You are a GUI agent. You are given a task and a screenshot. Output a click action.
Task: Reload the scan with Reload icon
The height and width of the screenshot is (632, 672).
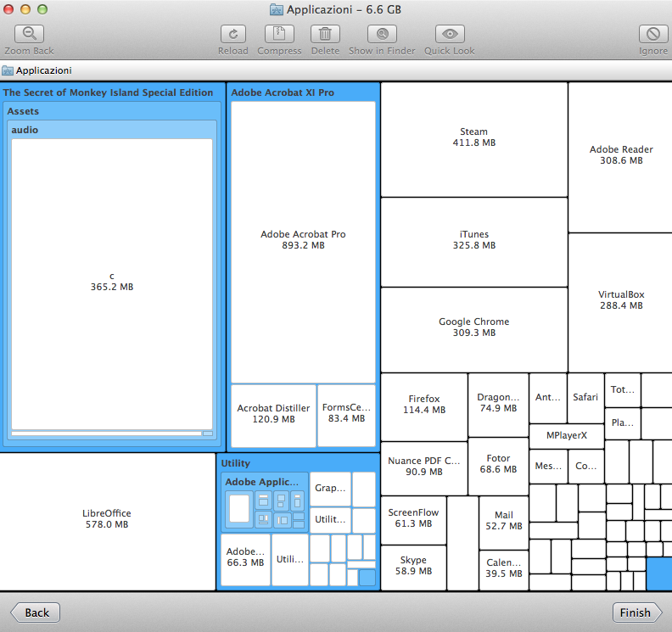coord(233,34)
